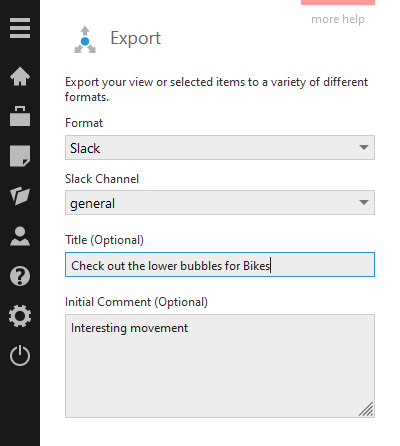Expand the Format dropdown arrow
The height and width of the screenshot is (446, 400).
364,147
